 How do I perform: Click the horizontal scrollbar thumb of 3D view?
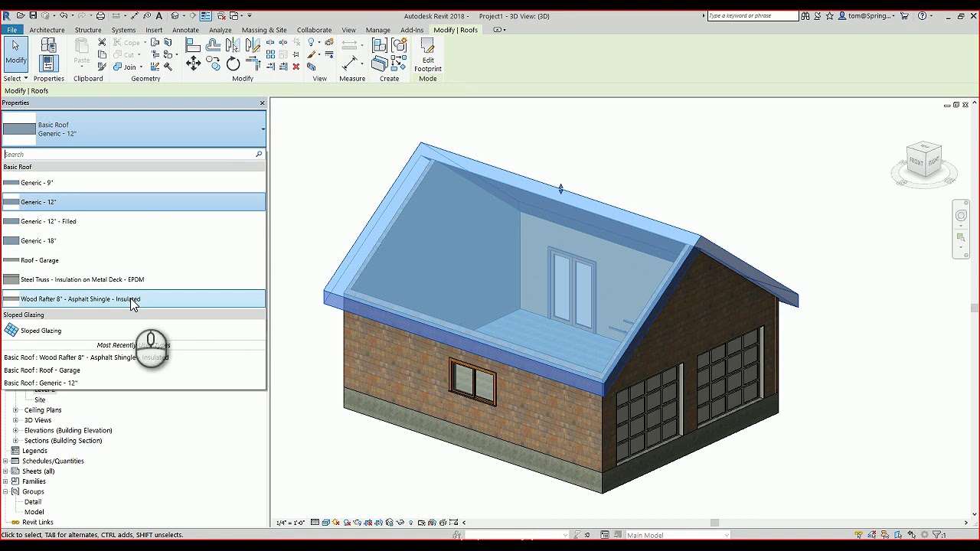click(x=714, y=523)
